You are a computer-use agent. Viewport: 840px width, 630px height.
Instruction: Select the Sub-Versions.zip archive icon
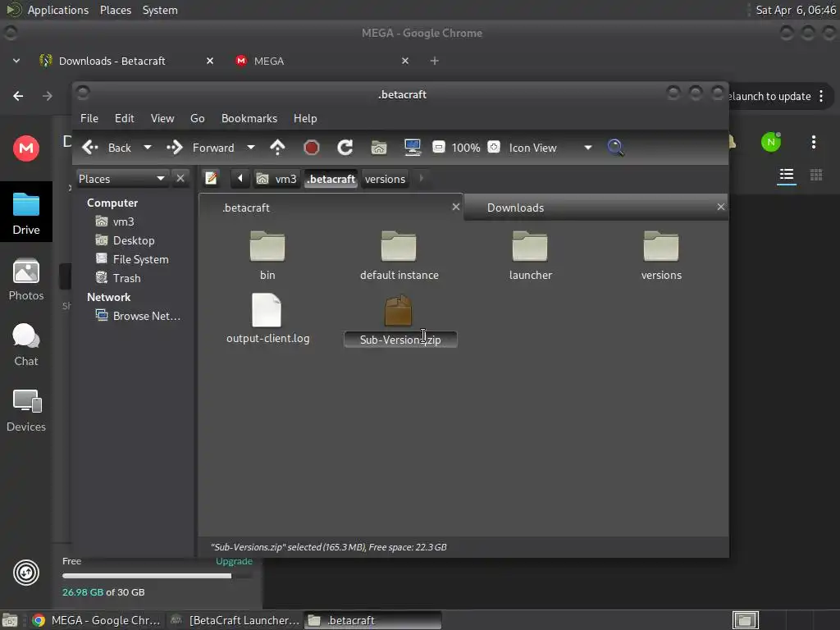coord(399,311)
